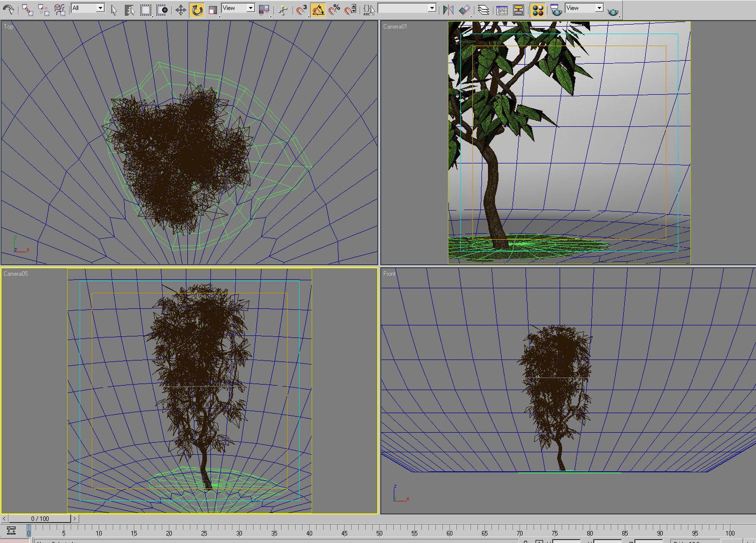Toggle the 3D Snaps magnet
Image resolution: width=756 pixels, height=543 pixels.
tap(302, 10)
